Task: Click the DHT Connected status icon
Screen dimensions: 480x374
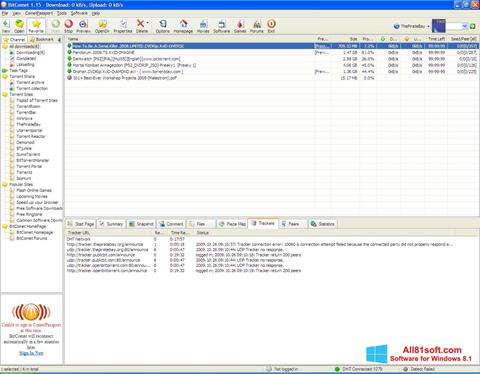Action: pyautogui.click(x=337, y=369)
